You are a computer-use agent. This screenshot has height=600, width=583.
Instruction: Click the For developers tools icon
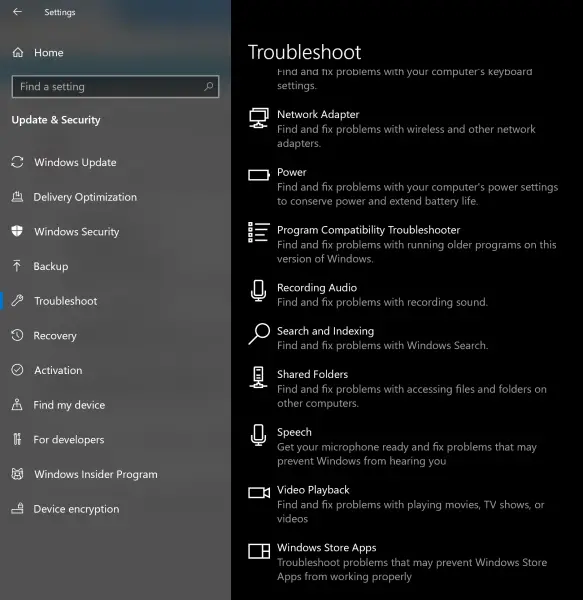click(17, 439)
